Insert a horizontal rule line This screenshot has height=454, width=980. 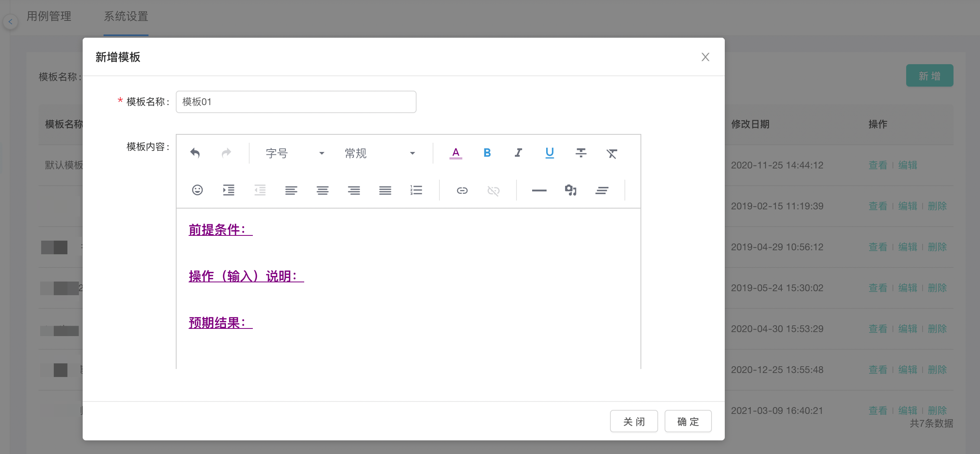[x=539, y=190]
